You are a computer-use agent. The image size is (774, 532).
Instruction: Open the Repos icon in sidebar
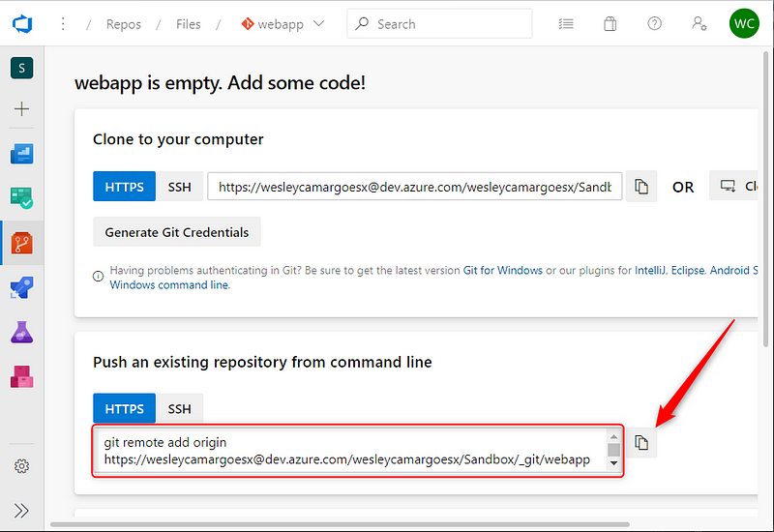21,243
